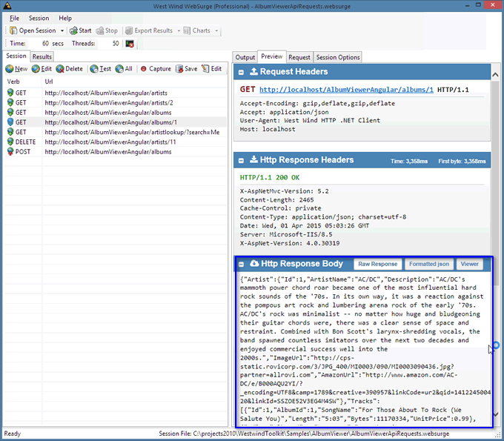Click the New request icon
This screenshot has height=441, width=504.
[10, 69]
